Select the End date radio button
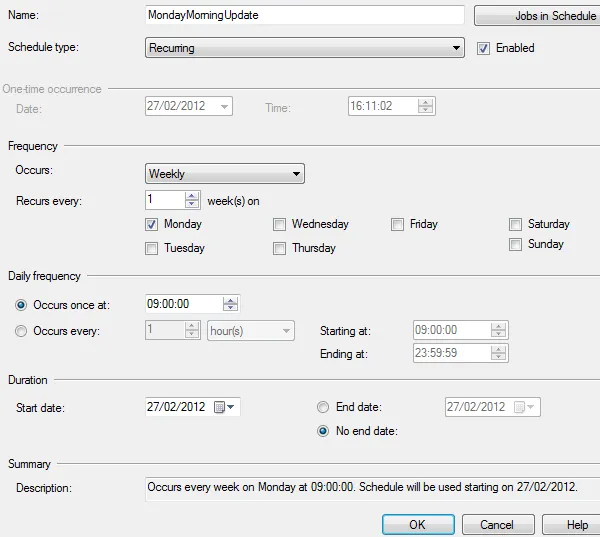This screenshot has width=600, height=537. tap(322, 407)
